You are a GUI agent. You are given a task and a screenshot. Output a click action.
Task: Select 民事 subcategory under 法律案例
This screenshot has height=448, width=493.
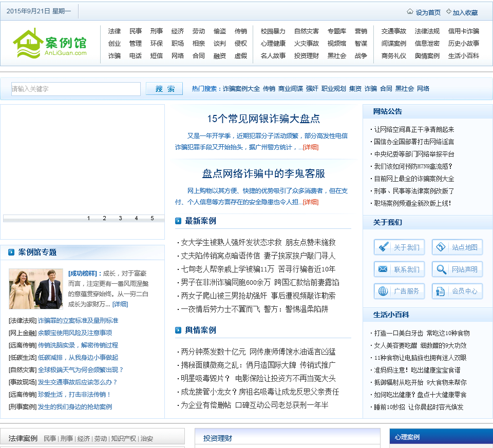50,439
